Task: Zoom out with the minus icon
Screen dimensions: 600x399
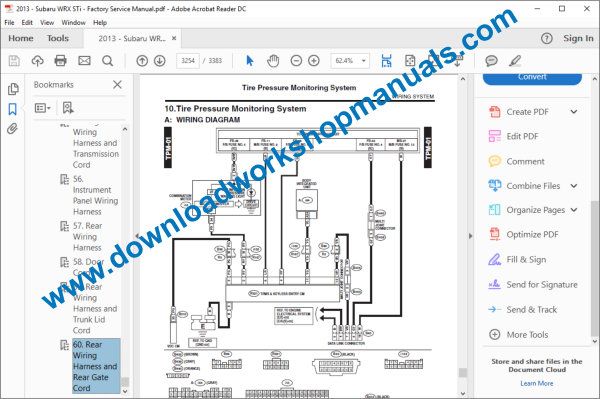Action: coord(296,61)
